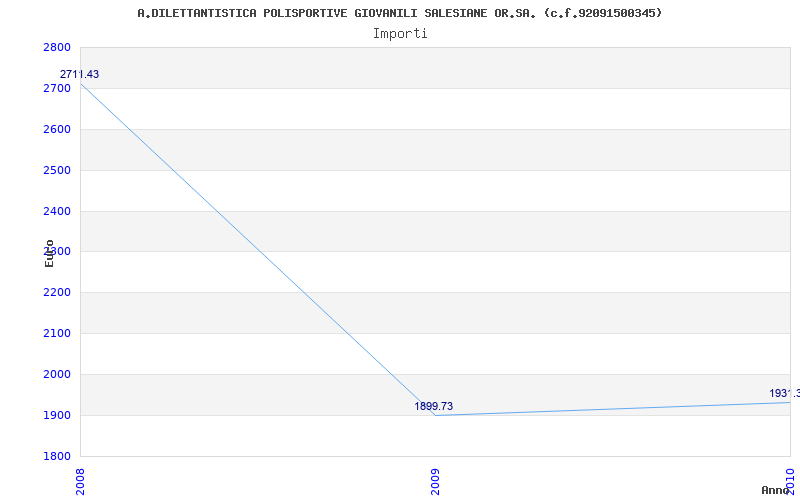Click the "Anno" axis title

pos(776,490)
